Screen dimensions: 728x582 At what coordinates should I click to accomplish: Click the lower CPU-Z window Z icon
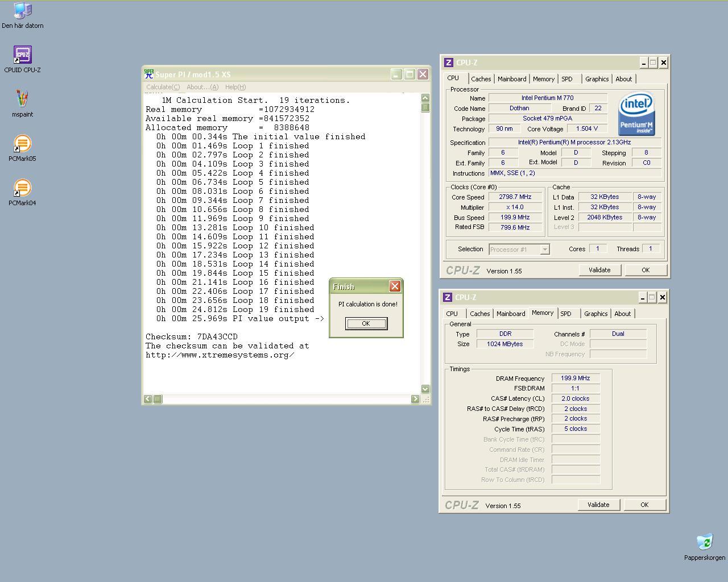(x=448, y=297)
